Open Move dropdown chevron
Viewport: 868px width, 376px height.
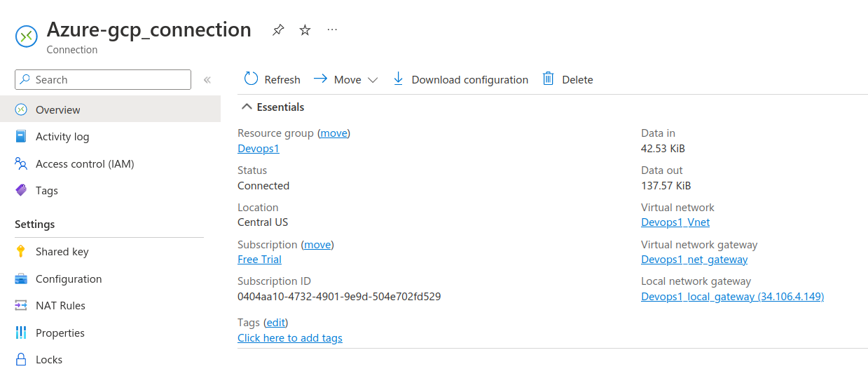[x=373, y=80]
